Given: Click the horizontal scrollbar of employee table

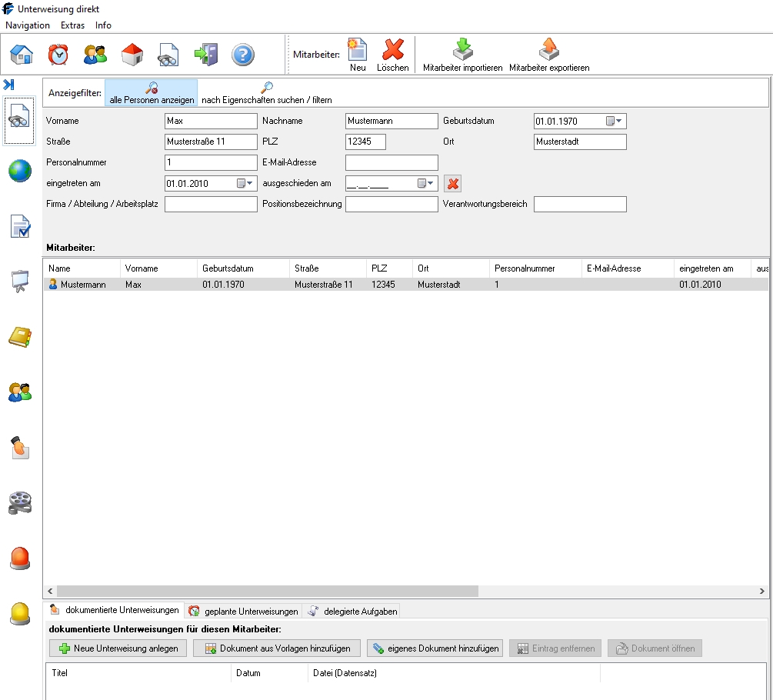Looking at the screenshot, I should 267,591.
